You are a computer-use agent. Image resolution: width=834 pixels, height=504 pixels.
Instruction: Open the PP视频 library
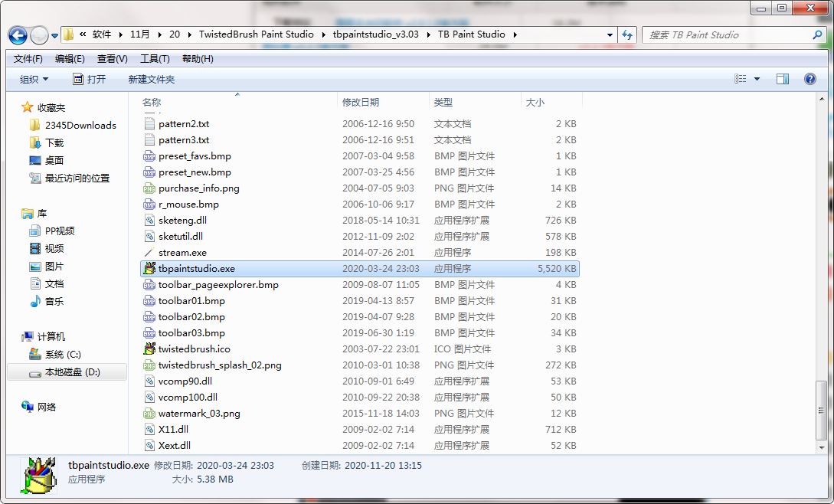(60, 231)
